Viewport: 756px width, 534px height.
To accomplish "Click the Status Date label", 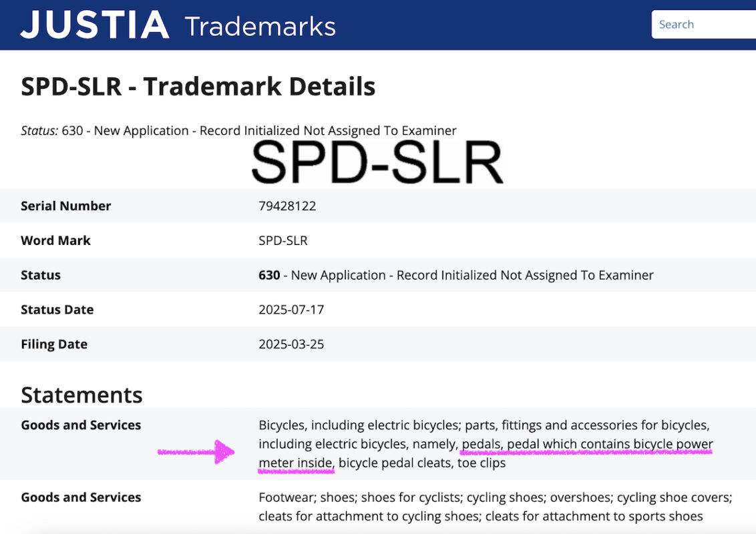I will coord(57,310).
